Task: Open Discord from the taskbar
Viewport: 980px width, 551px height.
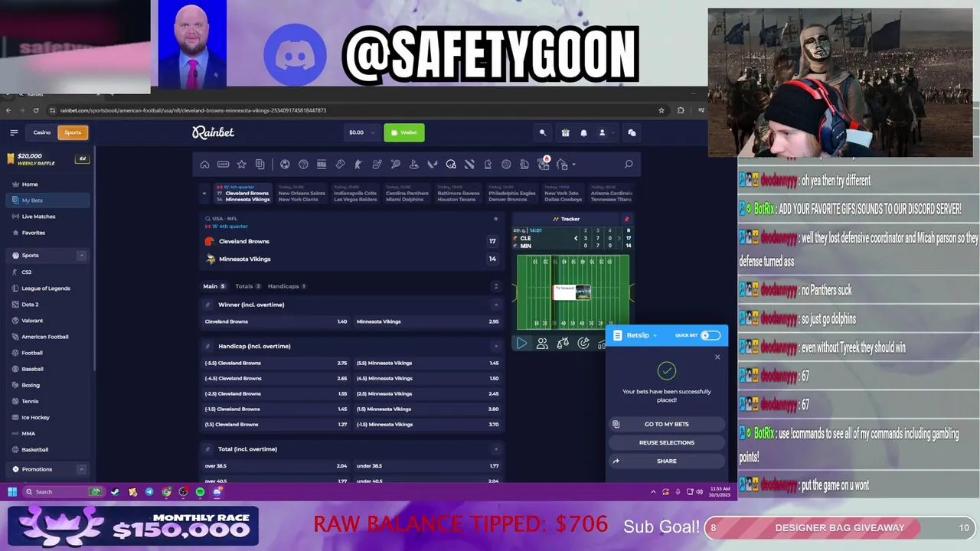Action: pos(217,492)
